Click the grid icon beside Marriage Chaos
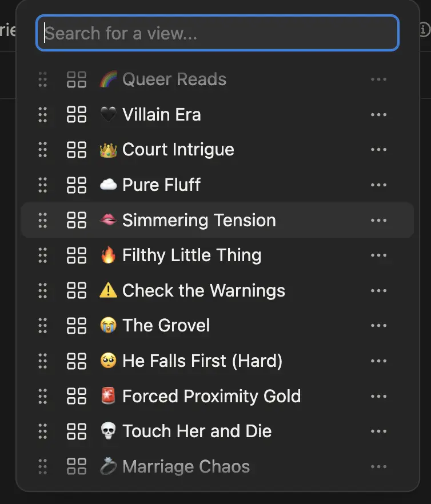 pyautogui.click(x=76, y=466)
